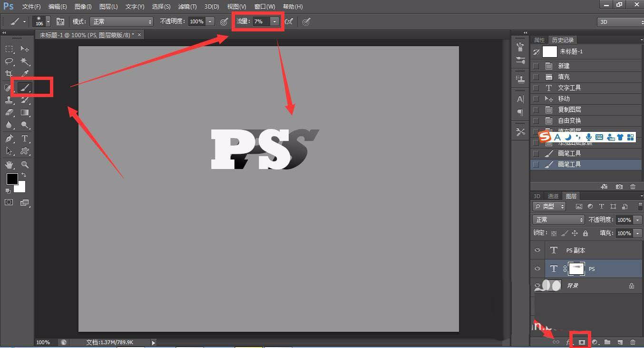This screenshot has width=644, height=348.
Task: Create new snapshot in History panel
Action: [619, 187]
